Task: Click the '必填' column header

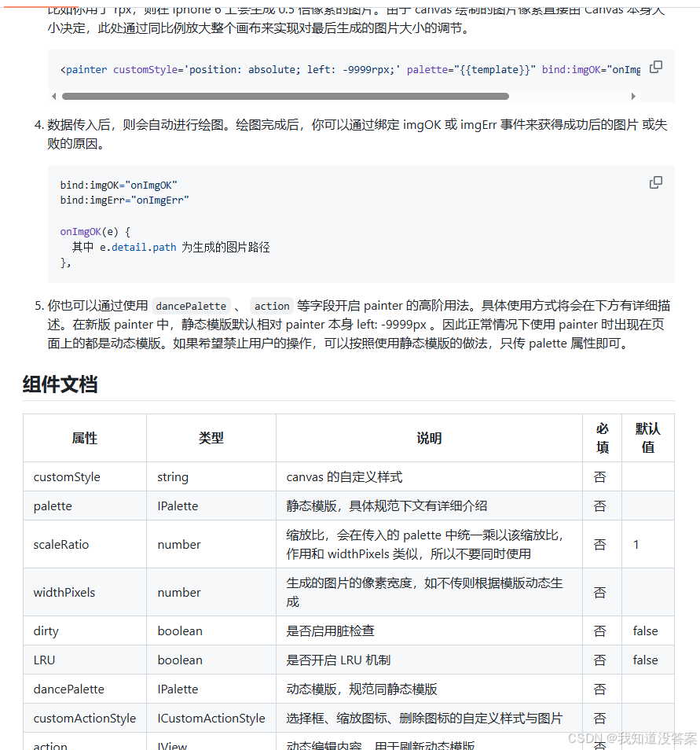Action: (x=603, y=438)
